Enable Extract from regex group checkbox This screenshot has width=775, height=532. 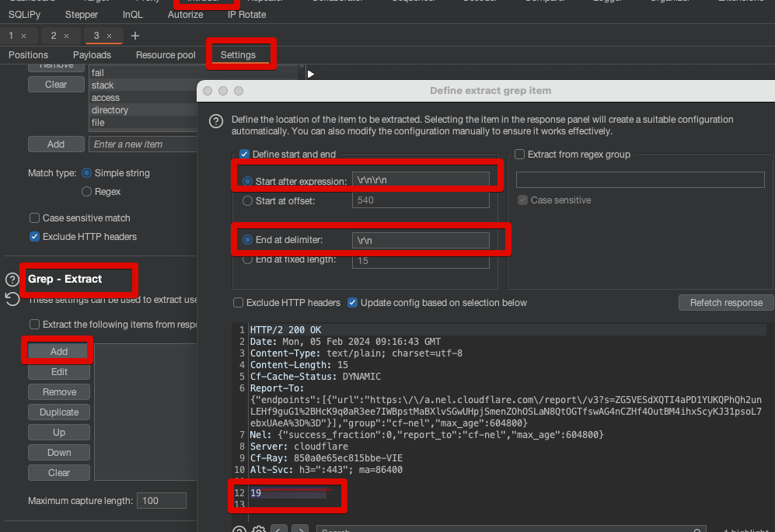(519, 154)
